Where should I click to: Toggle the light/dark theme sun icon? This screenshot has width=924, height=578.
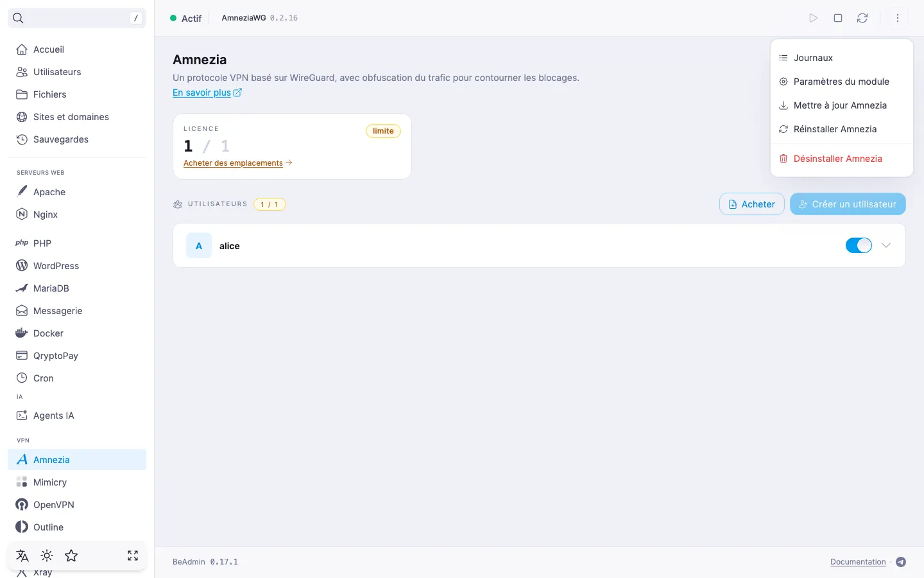[x=47, y=556]
